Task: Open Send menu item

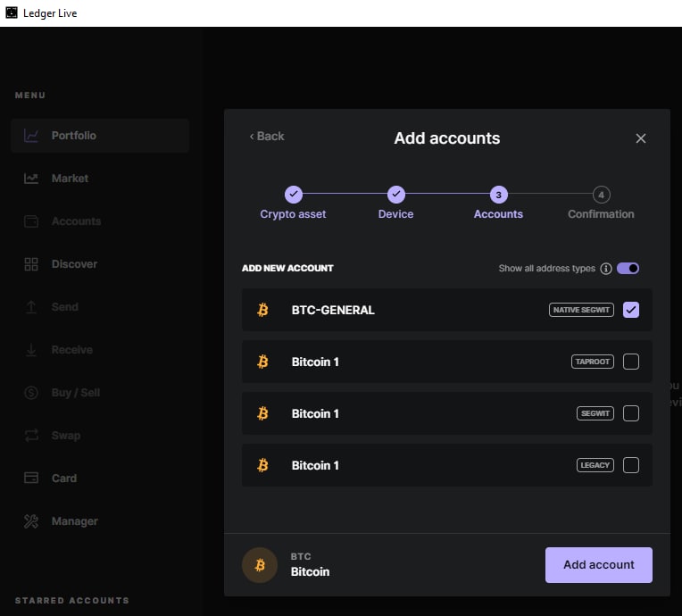Action: click(x=100, y=307)
